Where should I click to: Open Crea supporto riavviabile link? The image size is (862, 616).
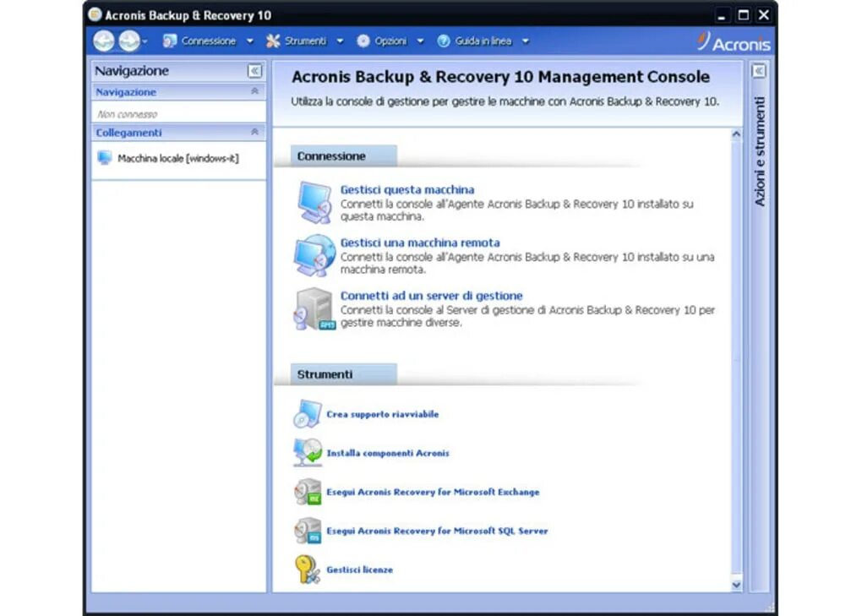(383, 414)
